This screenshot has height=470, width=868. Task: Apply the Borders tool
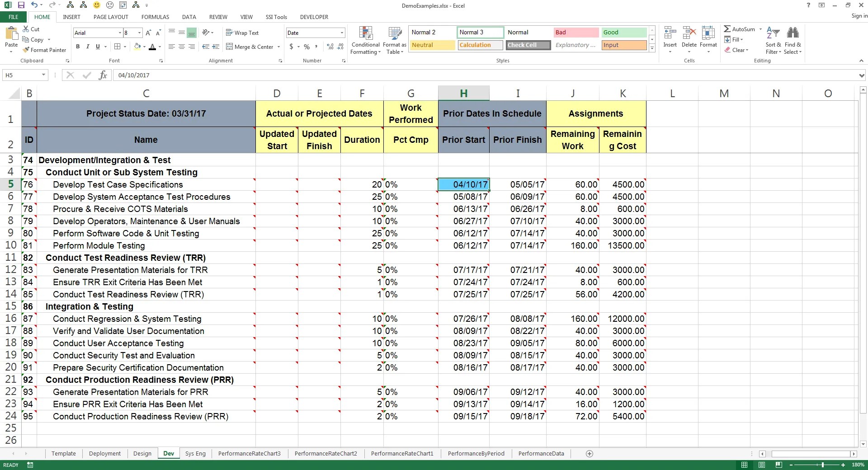point(118,46)
